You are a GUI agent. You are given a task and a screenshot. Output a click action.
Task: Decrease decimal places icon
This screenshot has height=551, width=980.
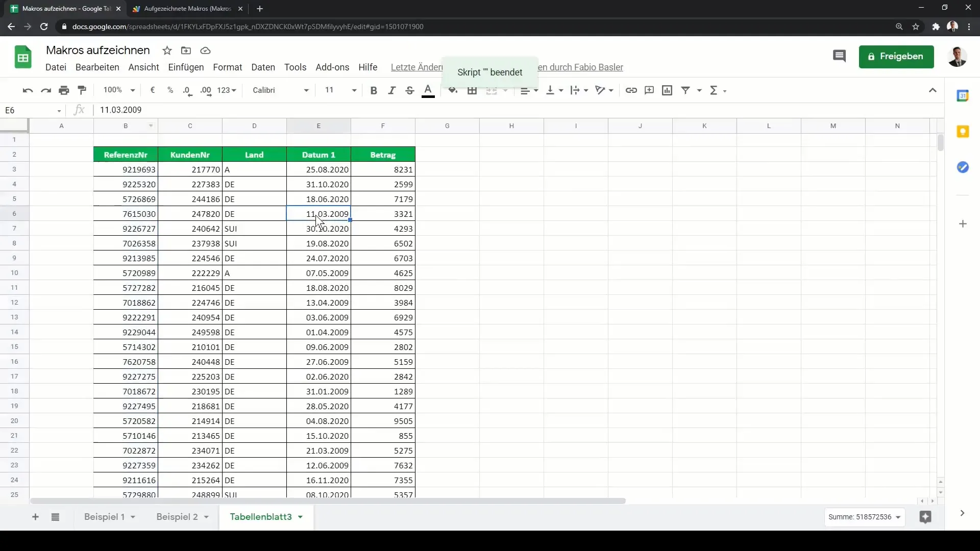point(187,90)
